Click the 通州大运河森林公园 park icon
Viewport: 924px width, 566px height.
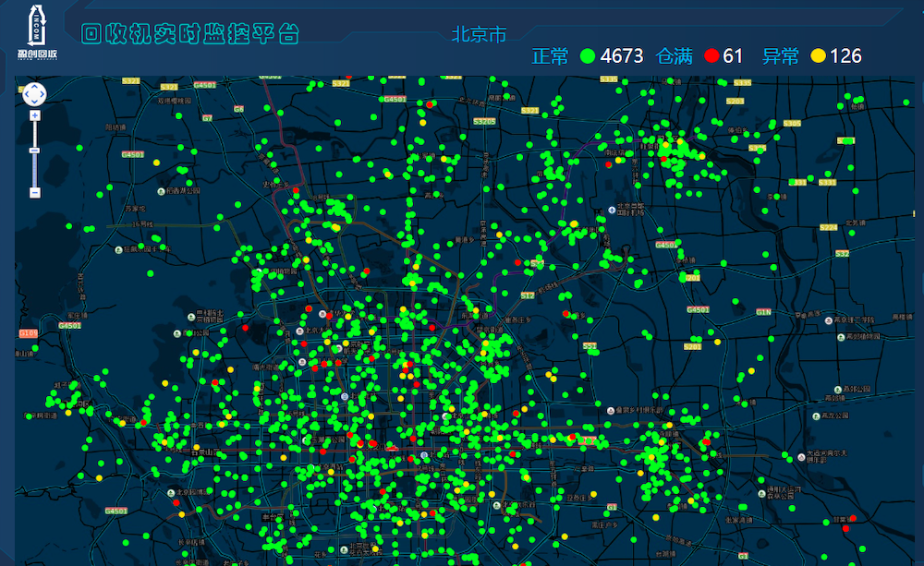click(x=762, y=492)
